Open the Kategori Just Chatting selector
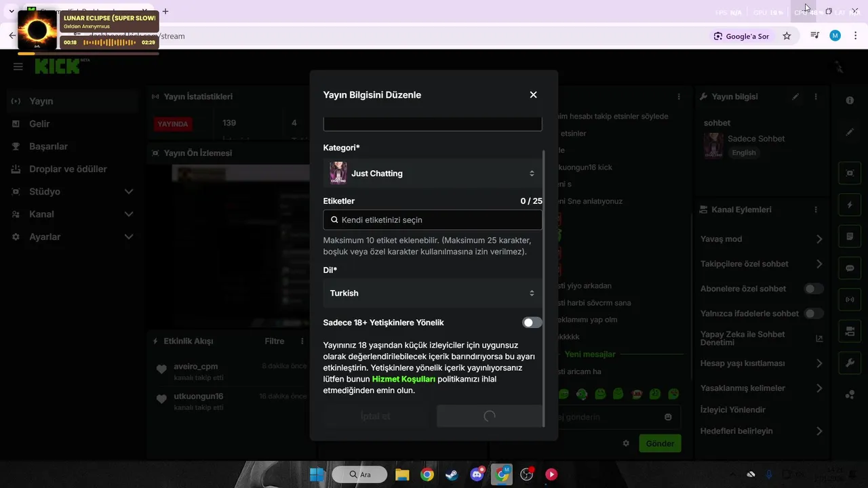868x488 pixels. tap(433, 174)
